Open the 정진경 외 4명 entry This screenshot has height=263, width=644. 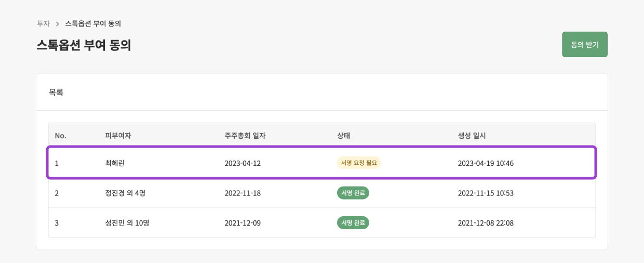coord(125,193)
